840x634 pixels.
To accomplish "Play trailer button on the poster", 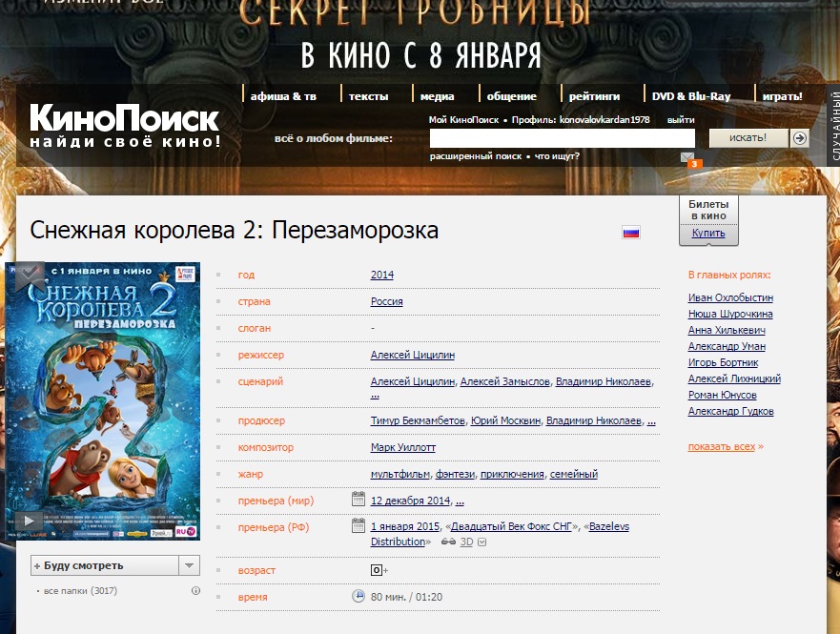I will (x=29, y=521).
